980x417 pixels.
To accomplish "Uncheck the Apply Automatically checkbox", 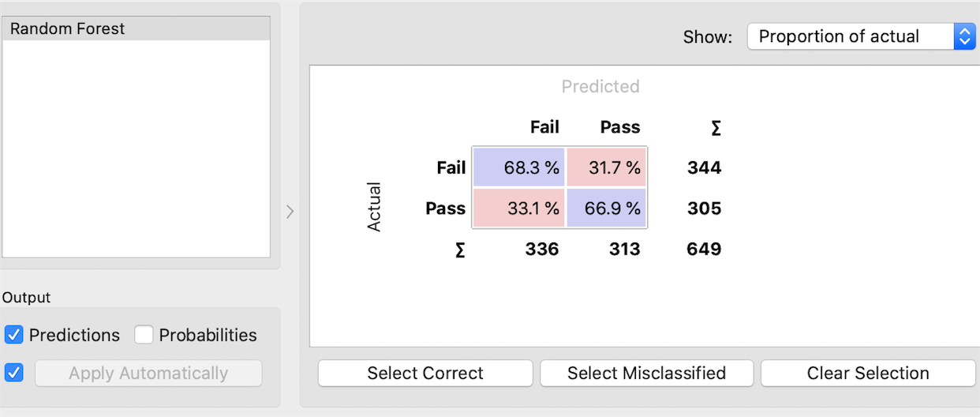I will click(x=13, y=373).
